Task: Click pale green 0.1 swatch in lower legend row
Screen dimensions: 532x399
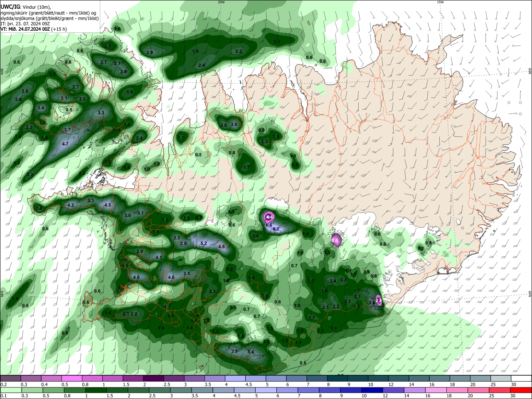Action: pos(10,390)
